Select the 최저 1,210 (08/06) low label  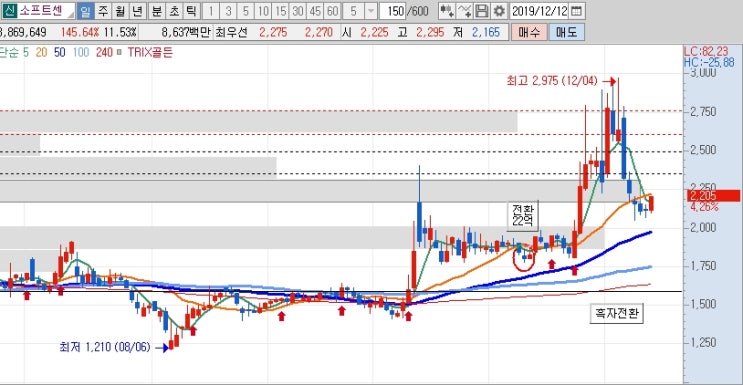tap(105, 347)
